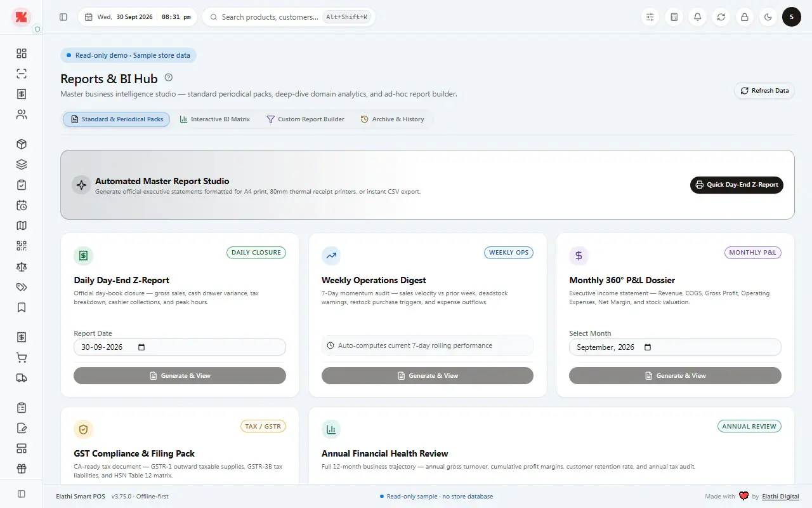Open the calculator icon in top bar

tap(674, 17)
